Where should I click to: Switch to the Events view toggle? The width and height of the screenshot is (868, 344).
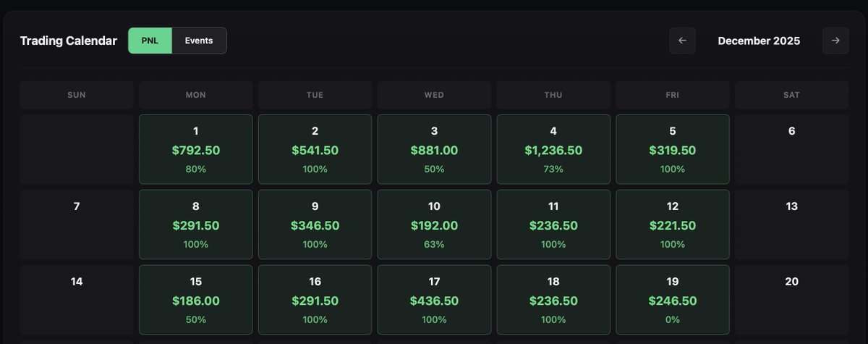pyautogui.click(x=199, y=41)
